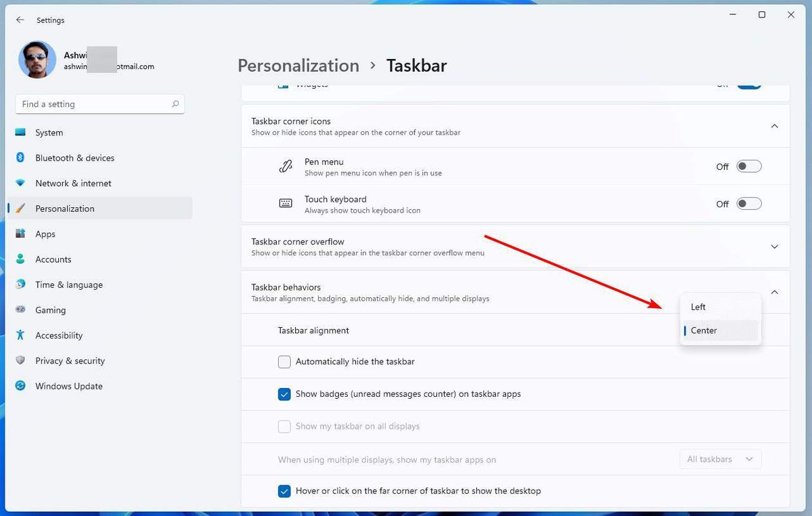Click the Taskbar alignment label
The height and width of the screenshot is (516, 812).
pos(313,330)
